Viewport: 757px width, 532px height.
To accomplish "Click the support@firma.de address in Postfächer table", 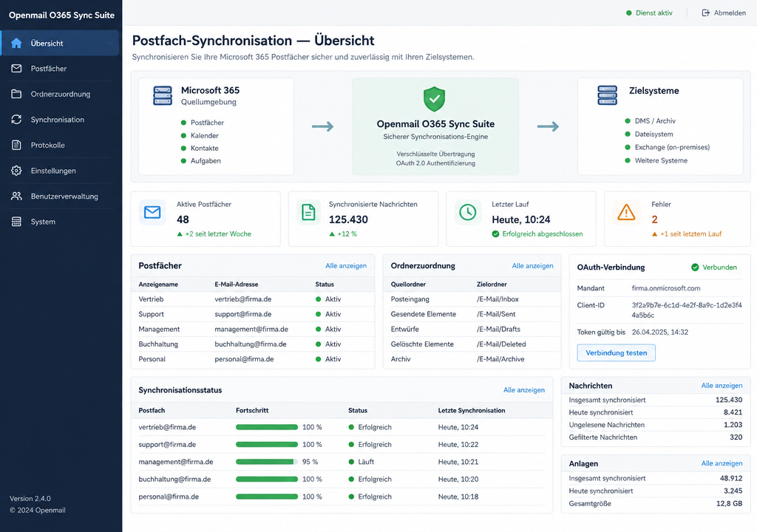I will (x=242, y=314).
